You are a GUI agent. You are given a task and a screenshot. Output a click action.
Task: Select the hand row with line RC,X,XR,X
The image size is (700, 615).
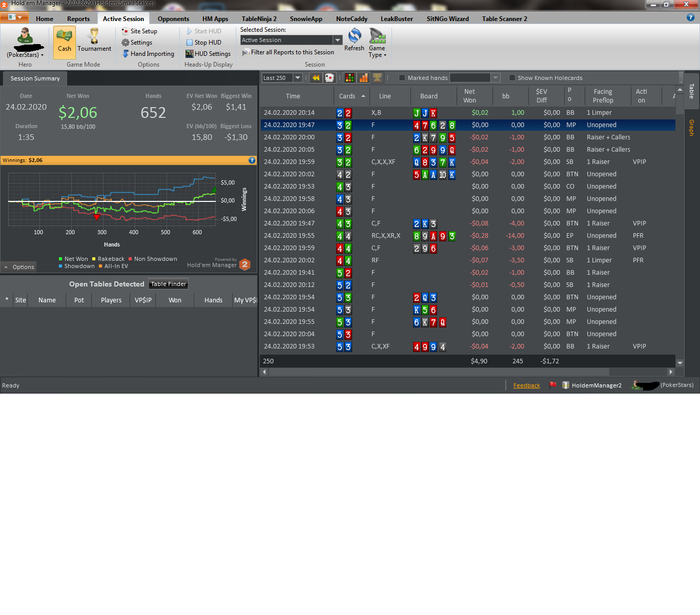point(468,236)
